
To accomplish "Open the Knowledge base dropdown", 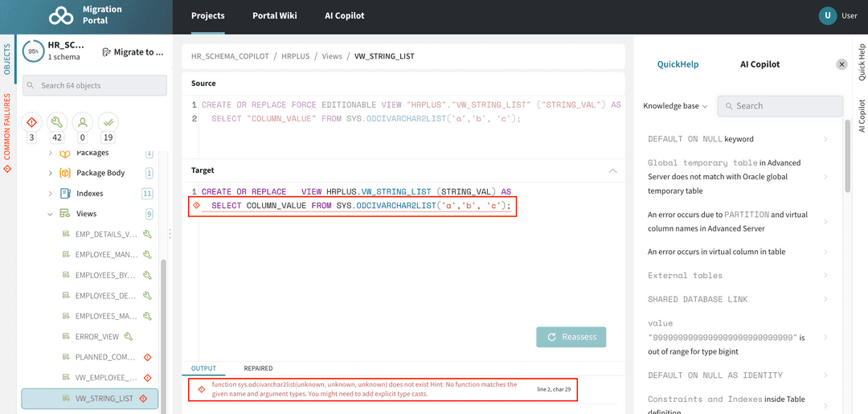I will click(675, 106).
